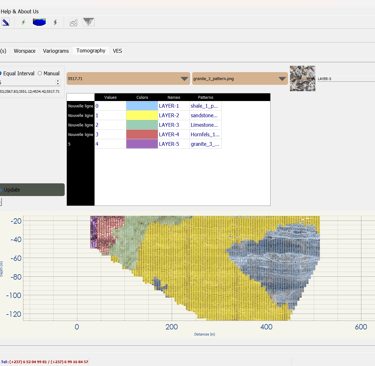Click the Colors column header
This screenshot has height=366, width=375.
142,97
